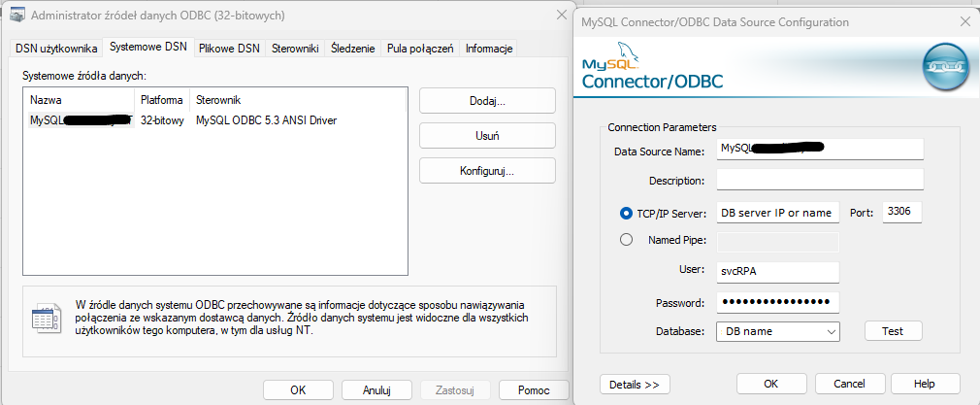The height and width of the screenshot is (405, 980).
Task: Click the Sterownik column header
Action: point(298,100)
